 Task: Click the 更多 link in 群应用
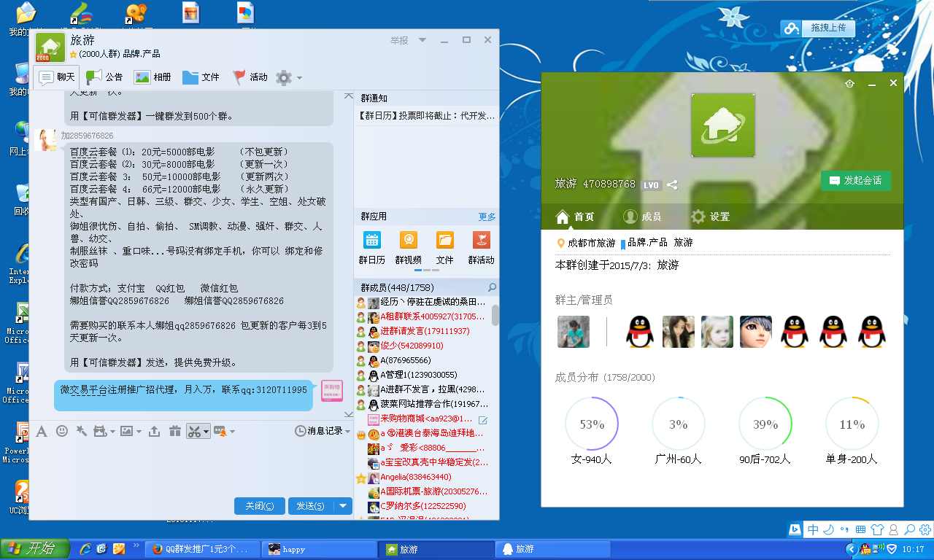(487, 217)
